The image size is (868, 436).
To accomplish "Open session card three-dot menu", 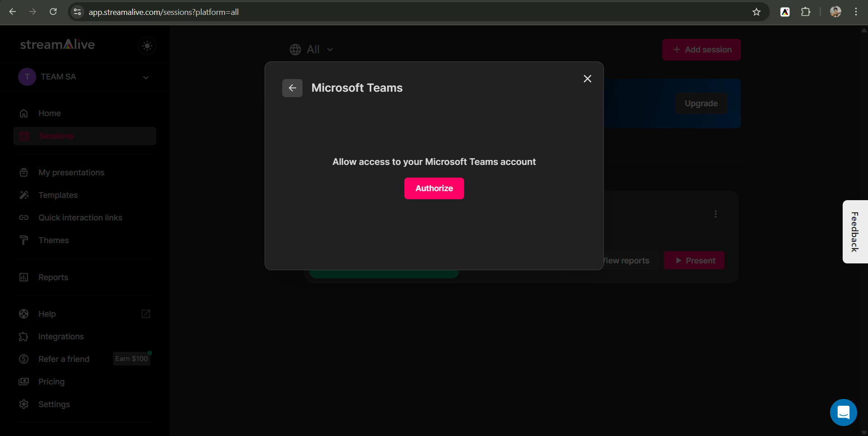I will (x=716, y=214).
